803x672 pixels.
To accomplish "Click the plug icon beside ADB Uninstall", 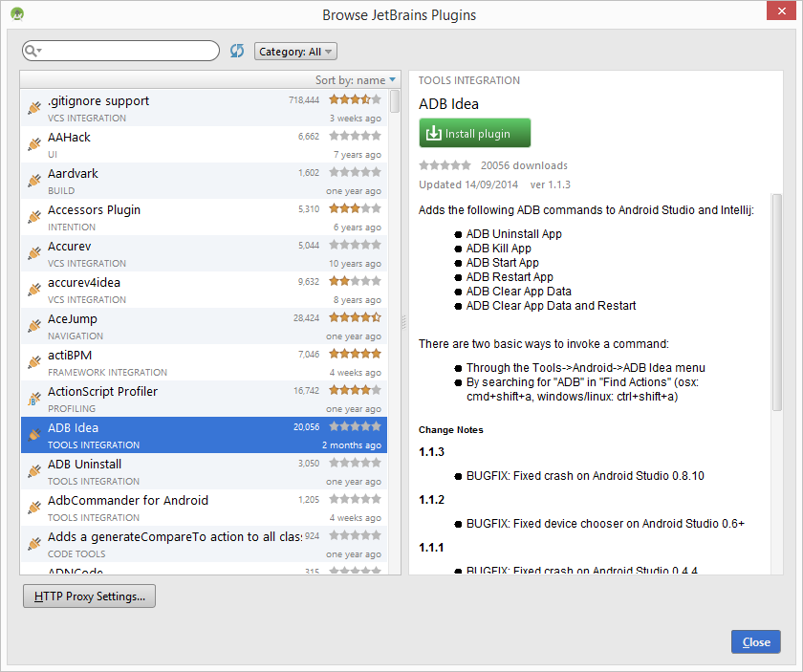I will (x=34, y=471).
